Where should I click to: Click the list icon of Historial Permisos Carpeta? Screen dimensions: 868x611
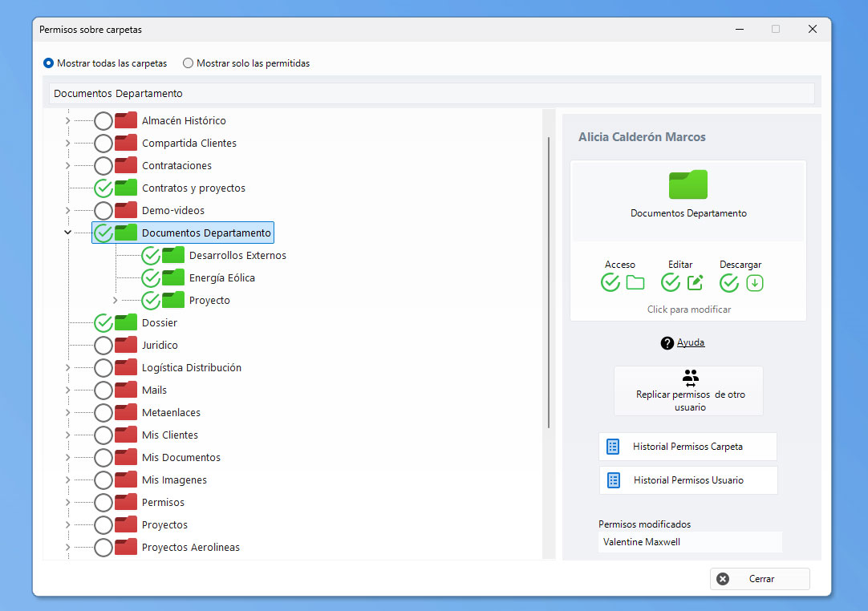pos(613,447)
